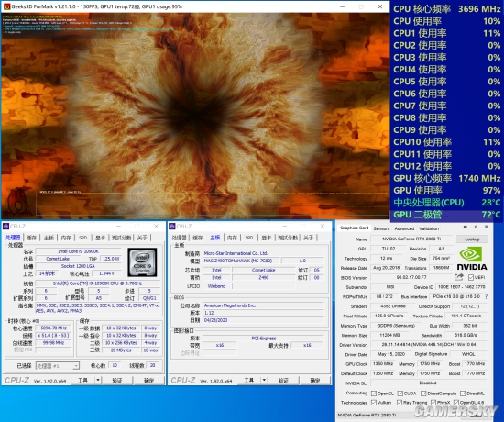This screenshot has height=422, width=504.
Task: Click the 验证 button in left CPU-Z
Action: [x=117, y=381]
